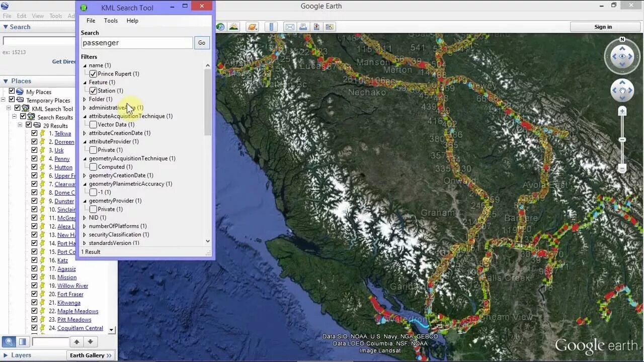Check the -1 filter checkbox
Screen dimensions: 644x362
(x=93, y=192)
